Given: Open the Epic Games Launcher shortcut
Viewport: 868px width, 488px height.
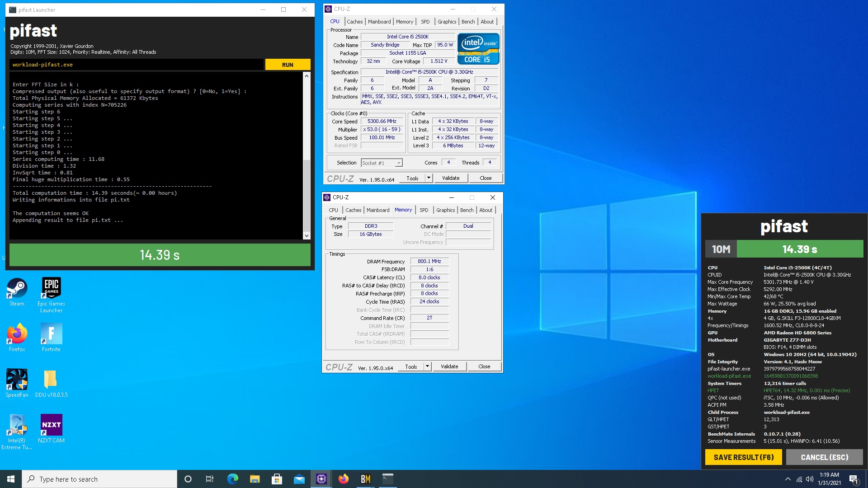Looking at the screenshot, I should click(x=51, y=295).
